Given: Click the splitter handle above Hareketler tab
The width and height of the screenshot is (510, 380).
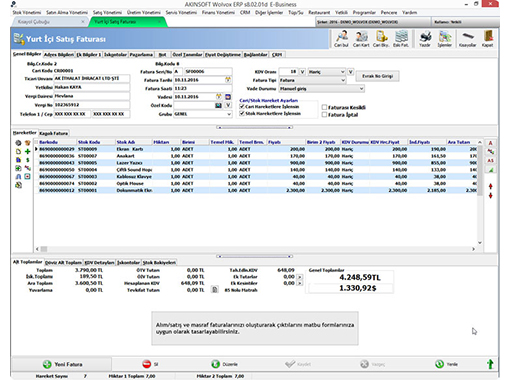Looking at the screenshot, I should (254, 127).
